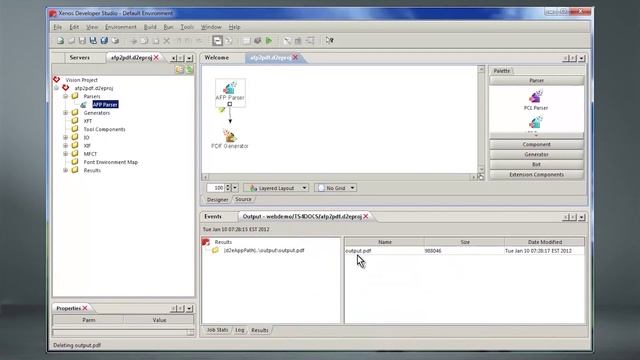Image resolution: width=640 pixels, height=360 pixels.
Task: Click output.pdf in the Name column
Action: coord(358,251)
